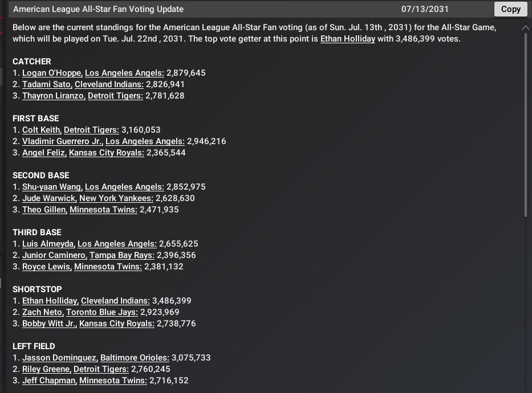The image size is (532, 393).
Task: Click Tampa Bay Rays team link
Action: 121,255
